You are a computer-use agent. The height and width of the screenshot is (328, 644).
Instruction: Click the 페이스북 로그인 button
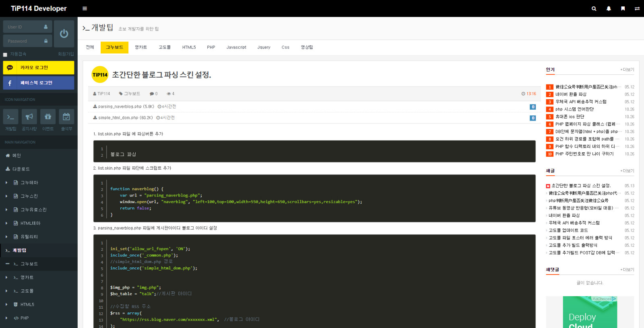pyautogui.click(x=39, y=83)
